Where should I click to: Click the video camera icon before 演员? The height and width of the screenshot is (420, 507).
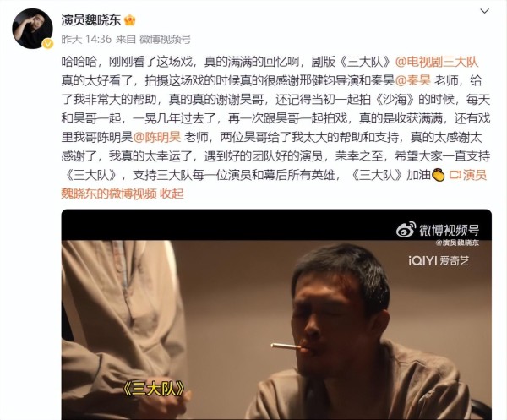point(455,175)
